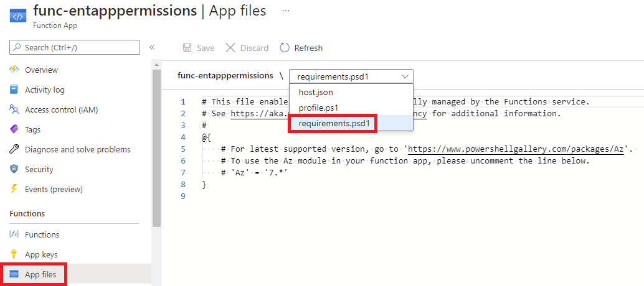
Task: Click the sidebar vertical scrollbar thumb
Action: click(156, 148)
